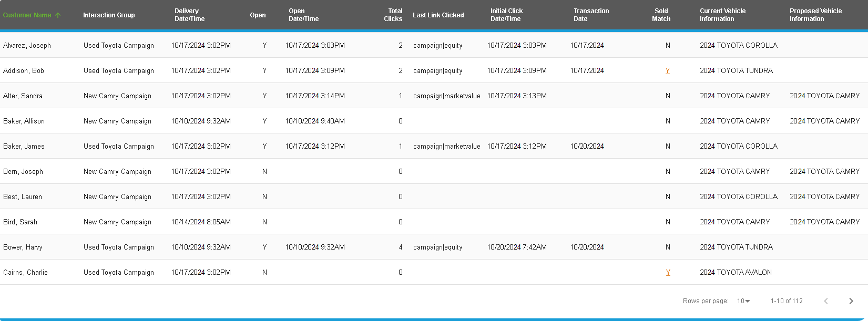Sort by Transaction Date column header
868x321 pixels.
click(591, 15)
